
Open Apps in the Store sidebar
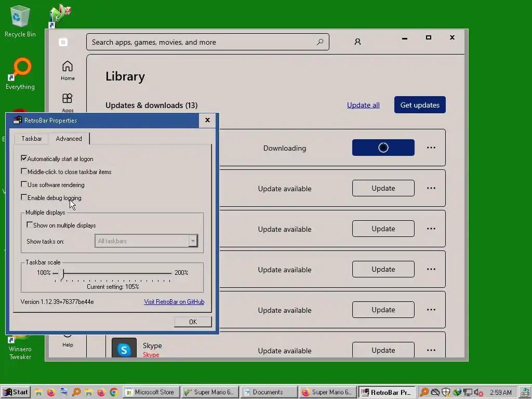tap(68, 102)
